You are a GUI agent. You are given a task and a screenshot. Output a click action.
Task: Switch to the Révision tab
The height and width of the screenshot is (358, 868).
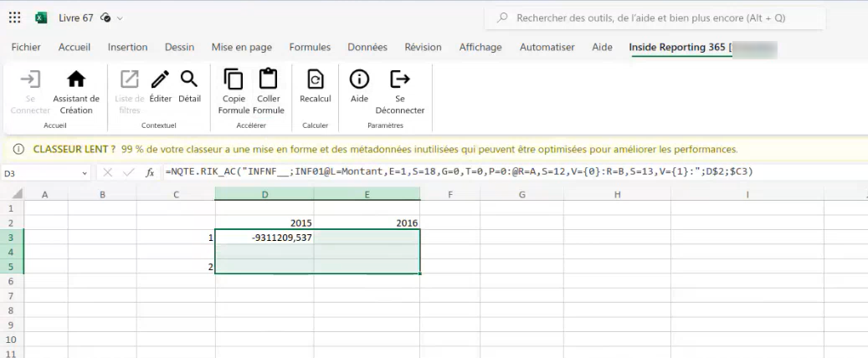point(423,47)
